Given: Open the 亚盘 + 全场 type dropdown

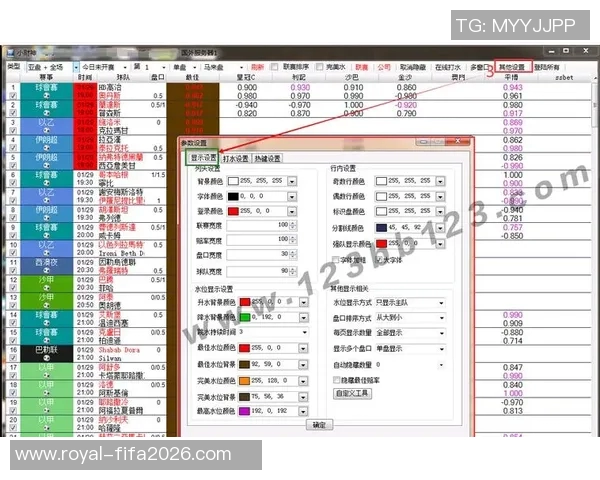Looking at the screenshot, I should point(76,67).
